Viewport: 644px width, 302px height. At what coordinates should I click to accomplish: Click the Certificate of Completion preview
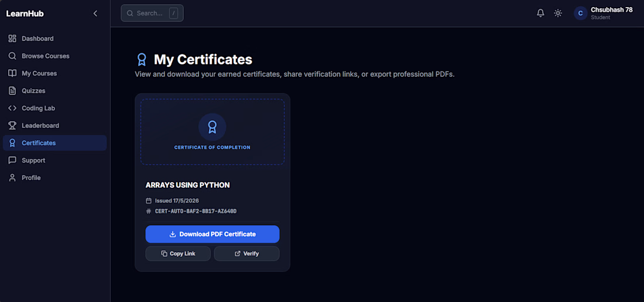(213, 132)
